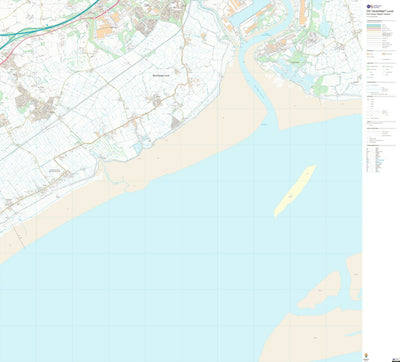Click the orange and green emblem below the legend
Image resolution: width=400 pixels, height=362 pixels.
coord(366,354)
